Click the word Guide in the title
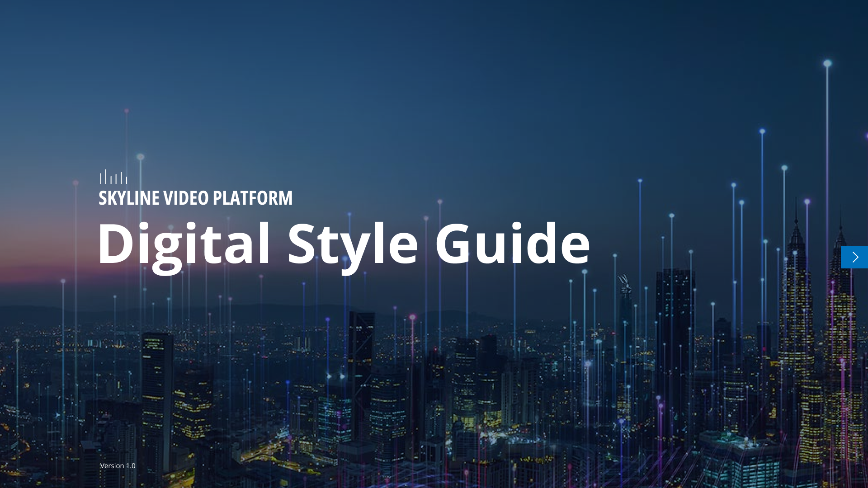The height and width of the screenshot is (488, 868). [512, 244]
